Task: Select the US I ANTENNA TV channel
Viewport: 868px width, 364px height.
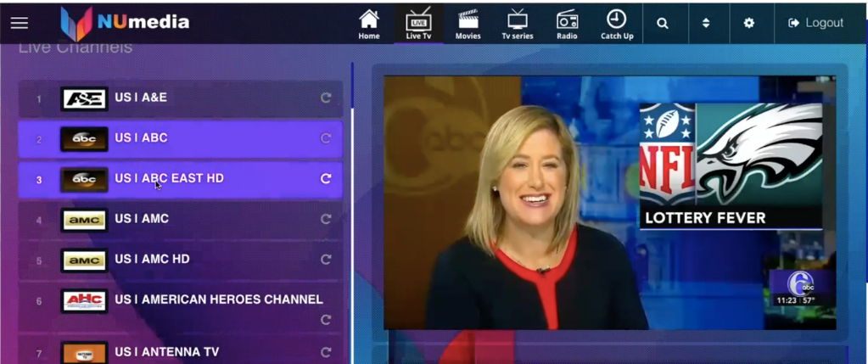Action: [x=181, y=350]
